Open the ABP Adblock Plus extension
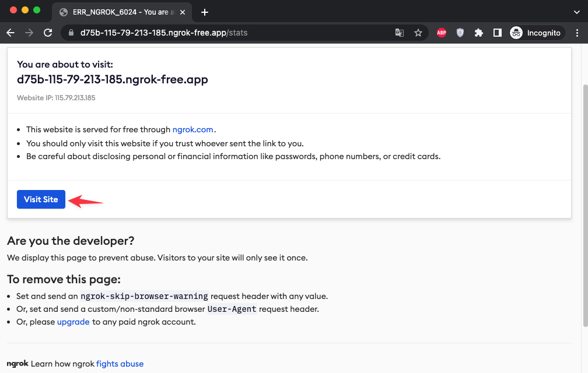The height and width of the screenshot is (373, 588). click(x=442, y=33)
